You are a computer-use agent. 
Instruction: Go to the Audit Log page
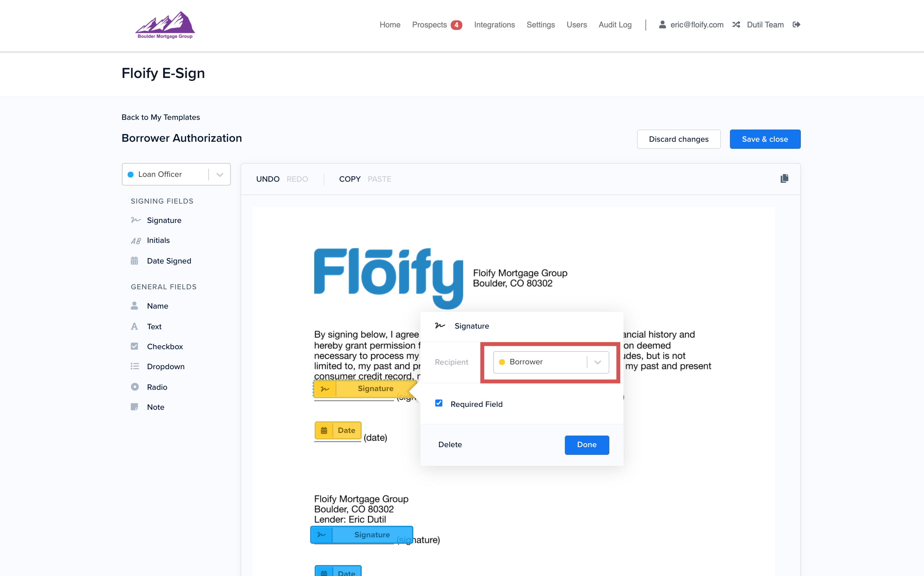point(615,25)
